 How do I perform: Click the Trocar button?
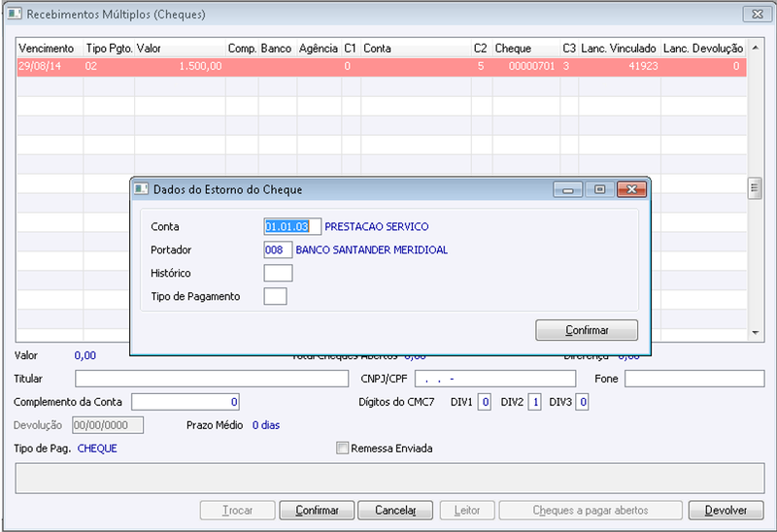pos(237,511)
